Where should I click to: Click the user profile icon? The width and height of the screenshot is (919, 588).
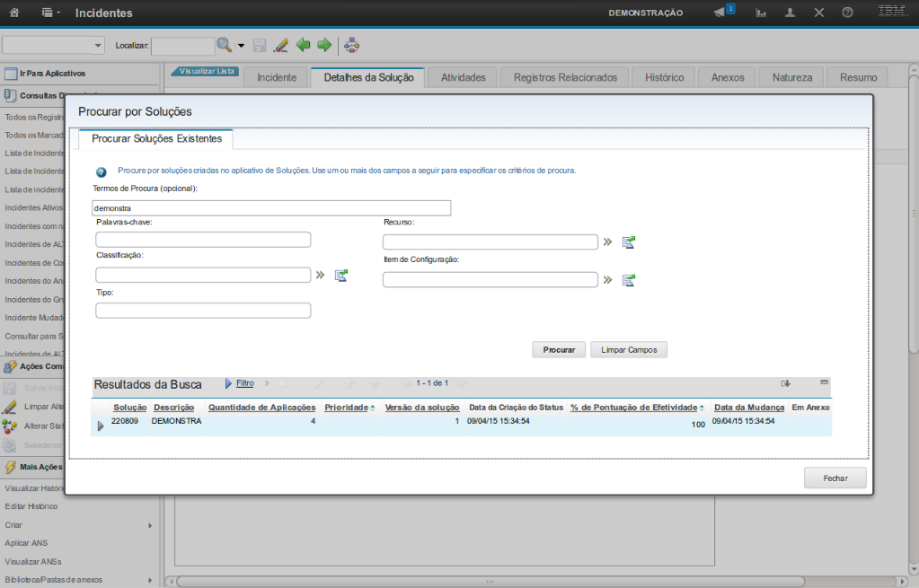click(790, 13)
